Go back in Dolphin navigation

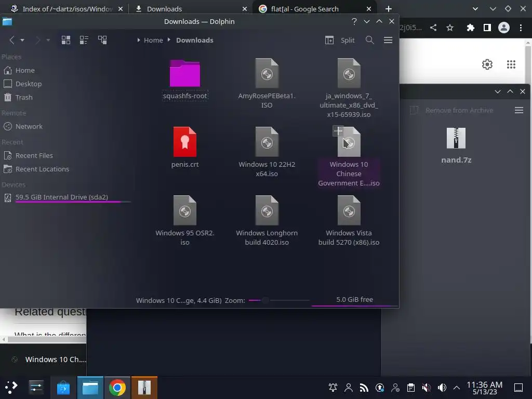(12, 40)
